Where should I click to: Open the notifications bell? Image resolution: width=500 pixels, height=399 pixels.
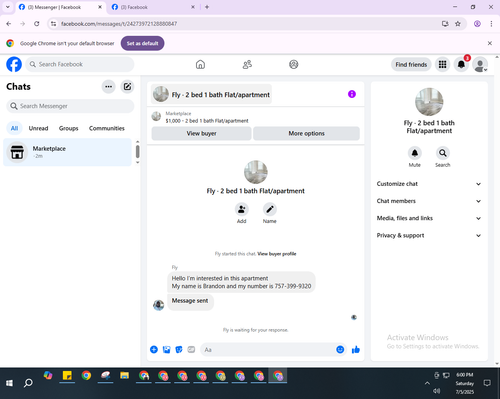(x=461, y=64)
